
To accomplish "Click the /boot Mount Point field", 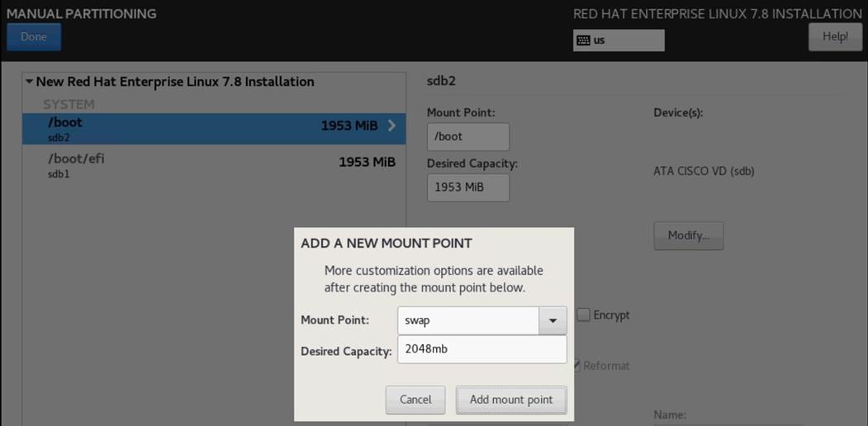I will click(468, 137).
